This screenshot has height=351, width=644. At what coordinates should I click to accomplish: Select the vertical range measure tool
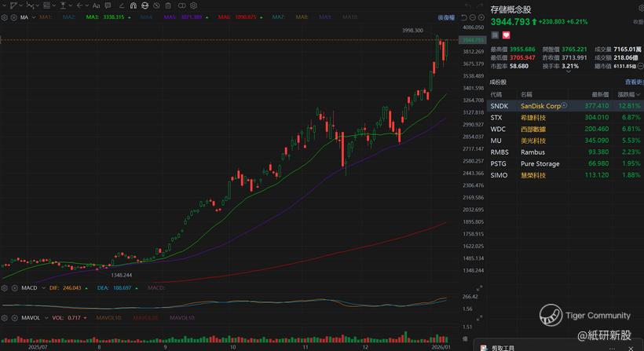pos(64,5)
